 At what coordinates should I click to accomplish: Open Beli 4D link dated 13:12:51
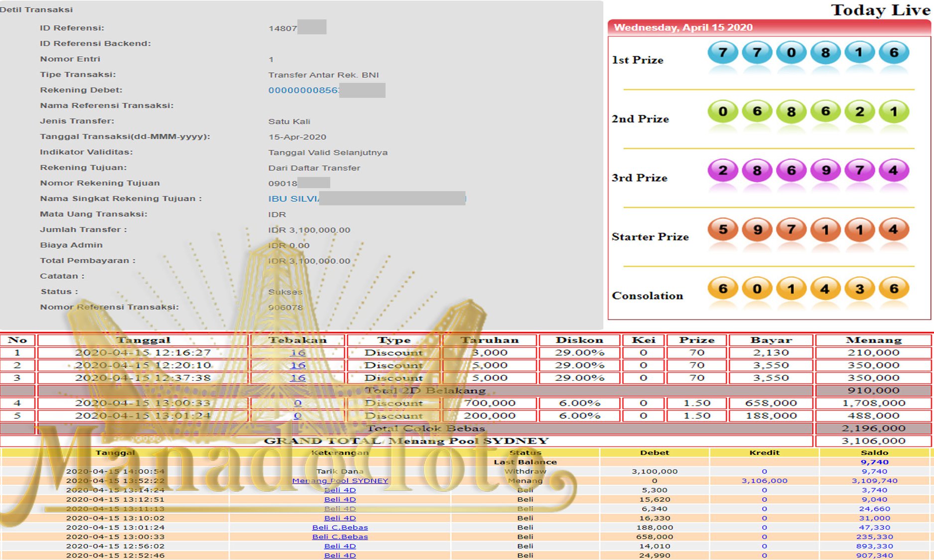click(x=340, y=499)
